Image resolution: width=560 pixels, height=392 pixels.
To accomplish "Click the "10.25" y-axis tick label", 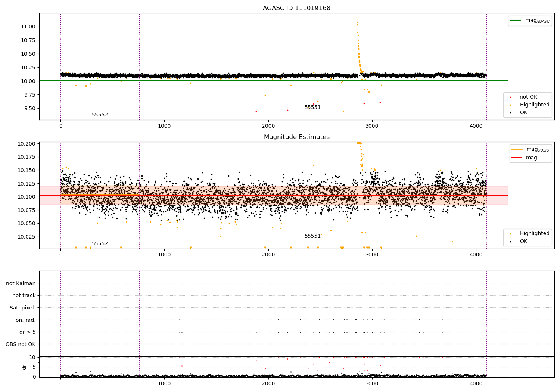I will [x=28, y=68].
